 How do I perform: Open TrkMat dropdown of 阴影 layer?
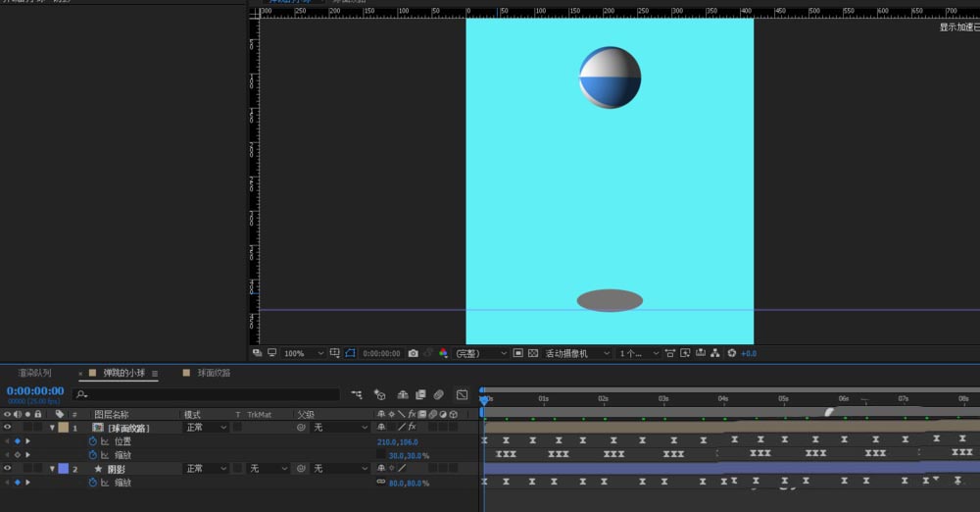click(268, 468)
